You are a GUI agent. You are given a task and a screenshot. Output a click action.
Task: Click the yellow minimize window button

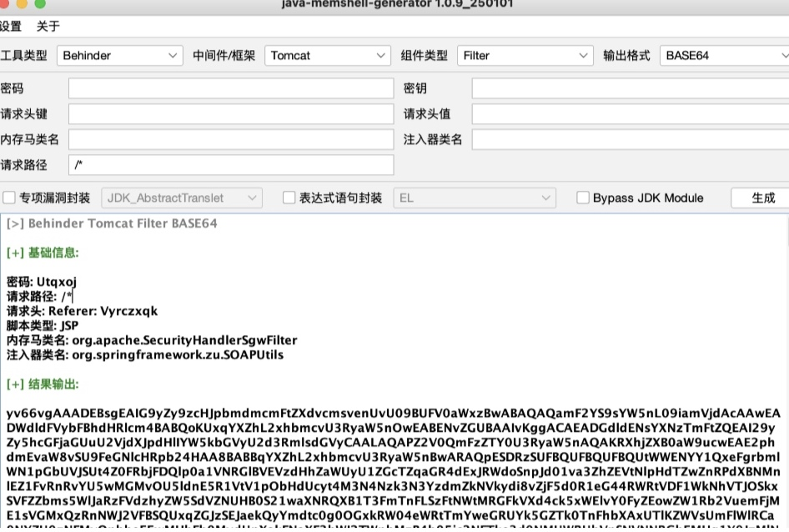coord(22,3)
